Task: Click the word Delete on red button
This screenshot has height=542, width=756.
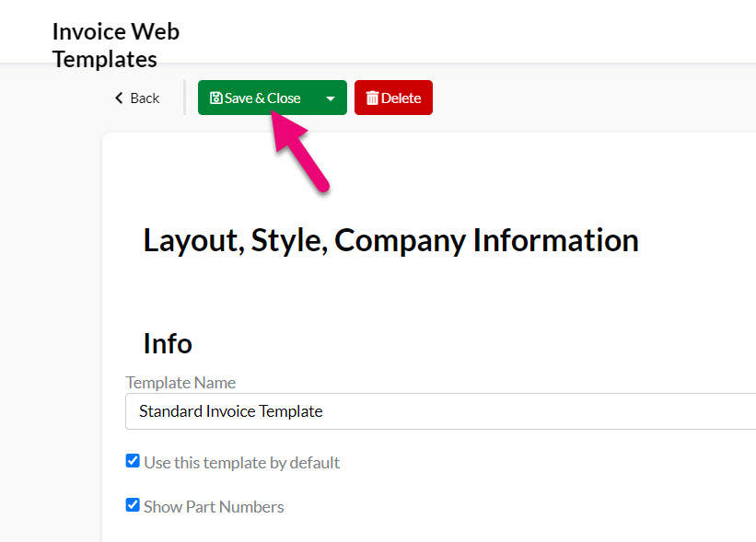Action: click(401, 98)
